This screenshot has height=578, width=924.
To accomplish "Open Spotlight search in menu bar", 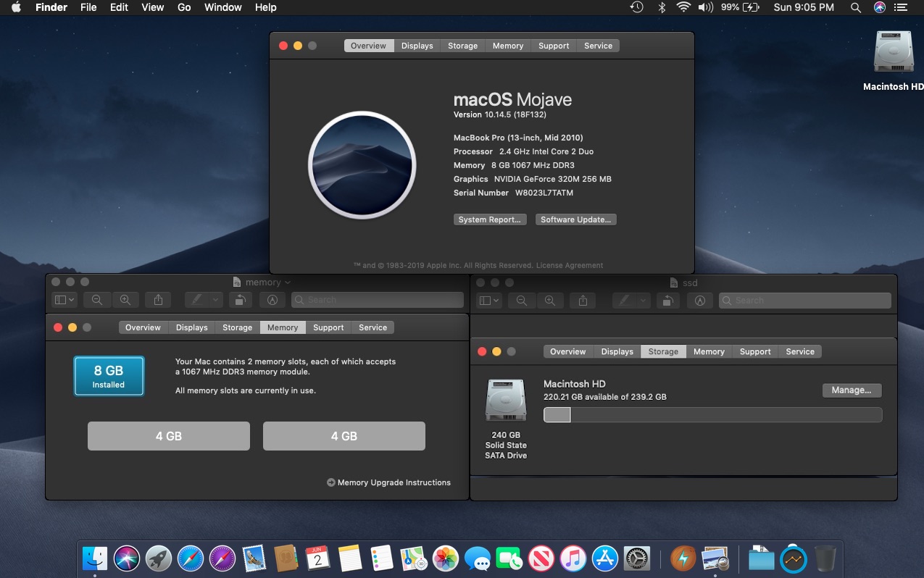I will coord(856,7).
